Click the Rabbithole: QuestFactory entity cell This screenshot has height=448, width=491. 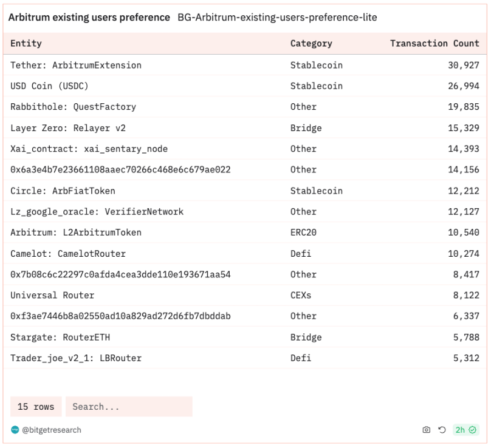pos(73,107)
